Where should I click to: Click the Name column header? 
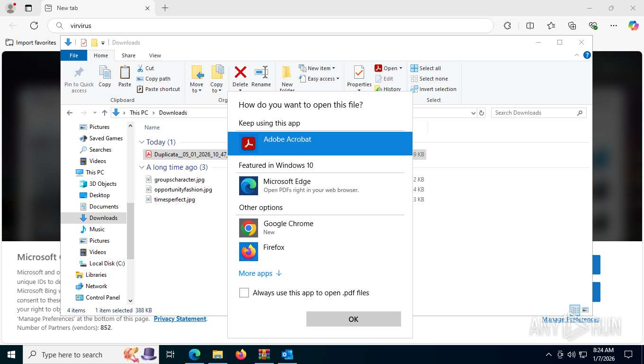tap(152, 127)
